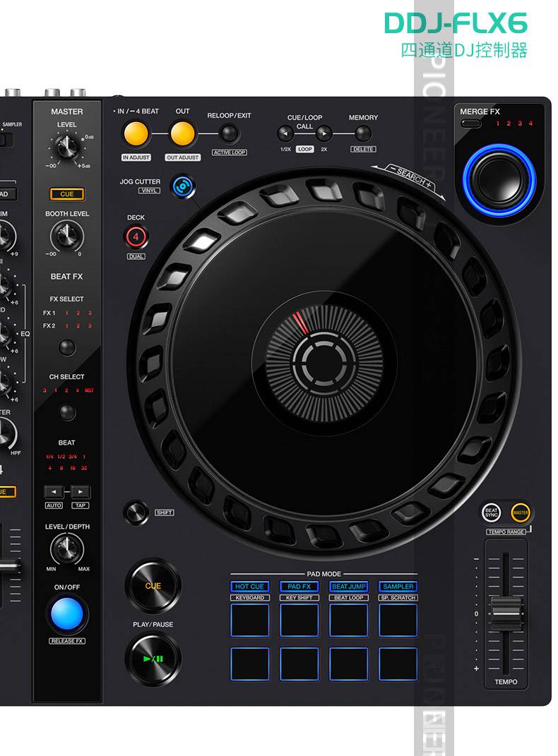Hold the SHIFT button near the jog wheel

click(136, 512)
